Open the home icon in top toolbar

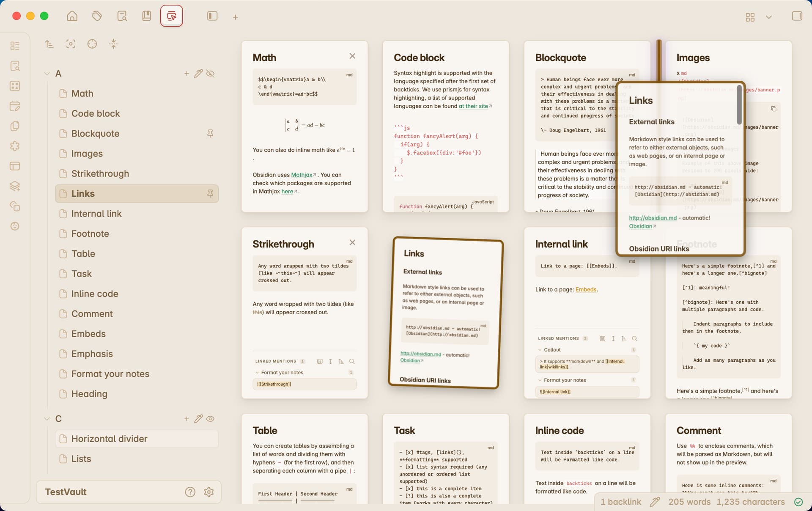pos(72,16)
